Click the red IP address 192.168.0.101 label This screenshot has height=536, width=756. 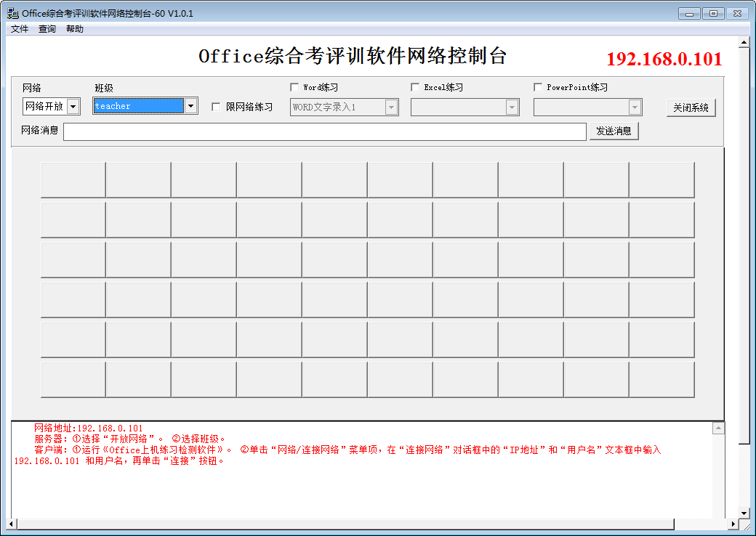point(664,60)
